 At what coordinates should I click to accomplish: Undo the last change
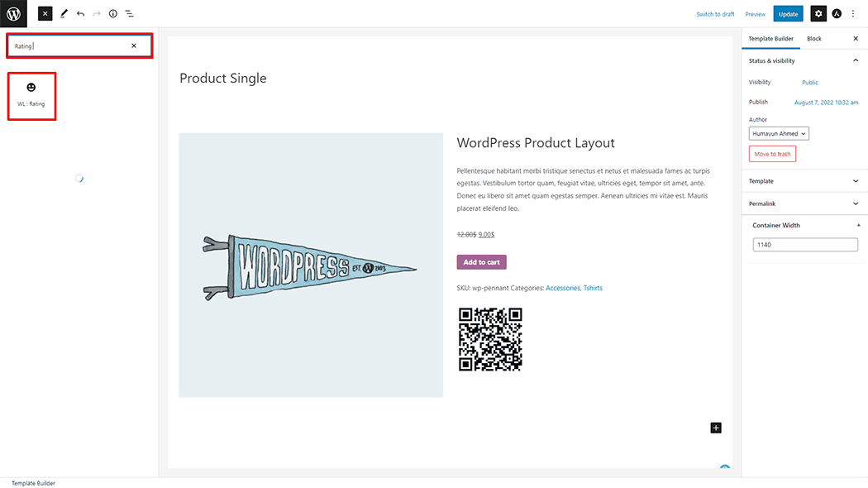click(80, 13)
